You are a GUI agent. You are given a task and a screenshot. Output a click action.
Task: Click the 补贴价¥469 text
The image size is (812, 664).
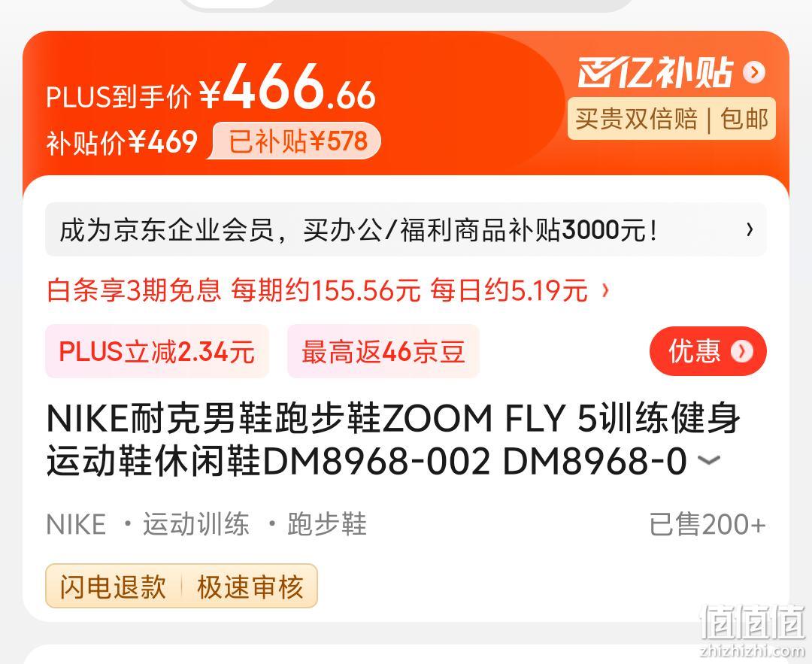[123, 142]
